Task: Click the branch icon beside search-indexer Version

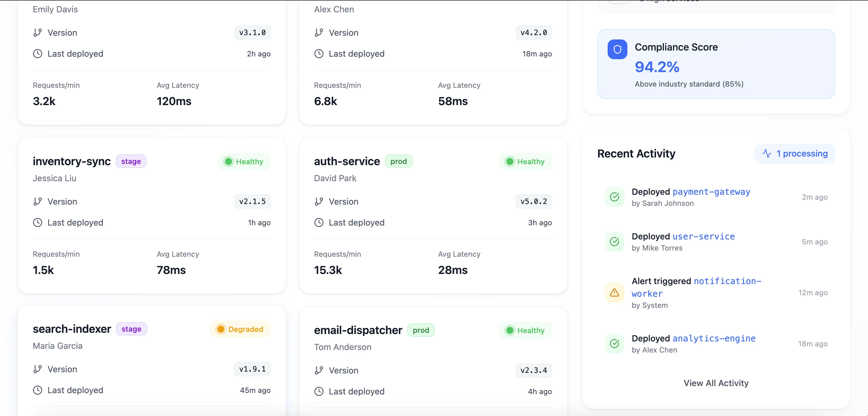Action: click(x=38, y=369)
